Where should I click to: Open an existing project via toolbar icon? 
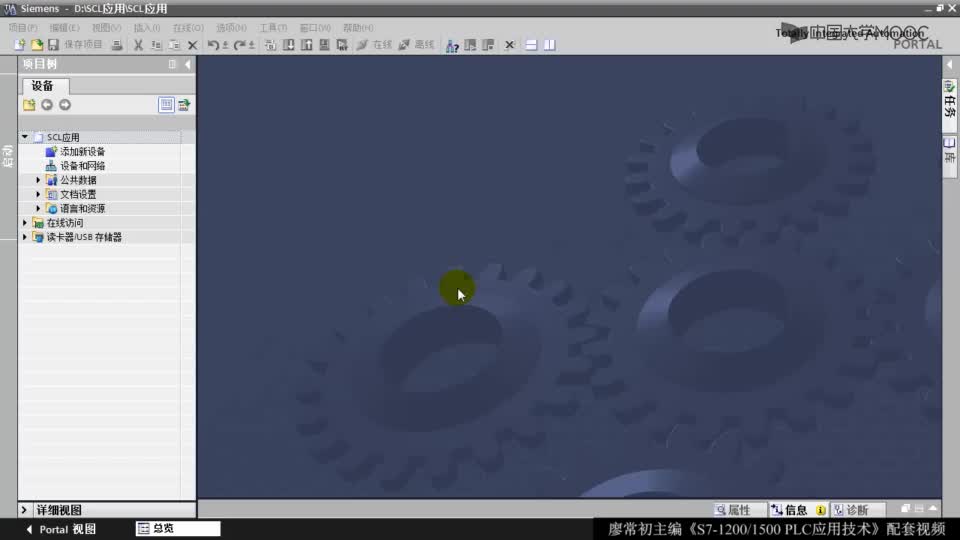click(37, 45)
